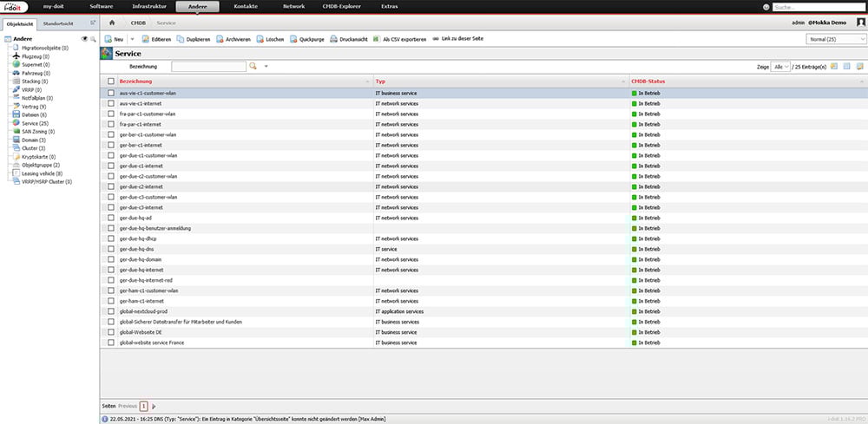Check the aus-vie-c1-customer-wlan row checkbox
Viewport: 868px width, 424px height.
[111, 93]
